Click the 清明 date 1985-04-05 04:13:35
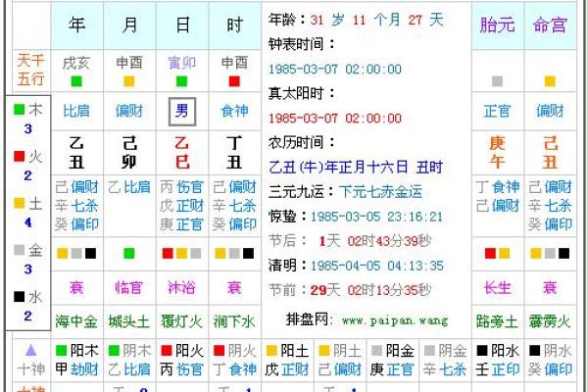Screen dimensions: 588x392 (x=377, y=266)
